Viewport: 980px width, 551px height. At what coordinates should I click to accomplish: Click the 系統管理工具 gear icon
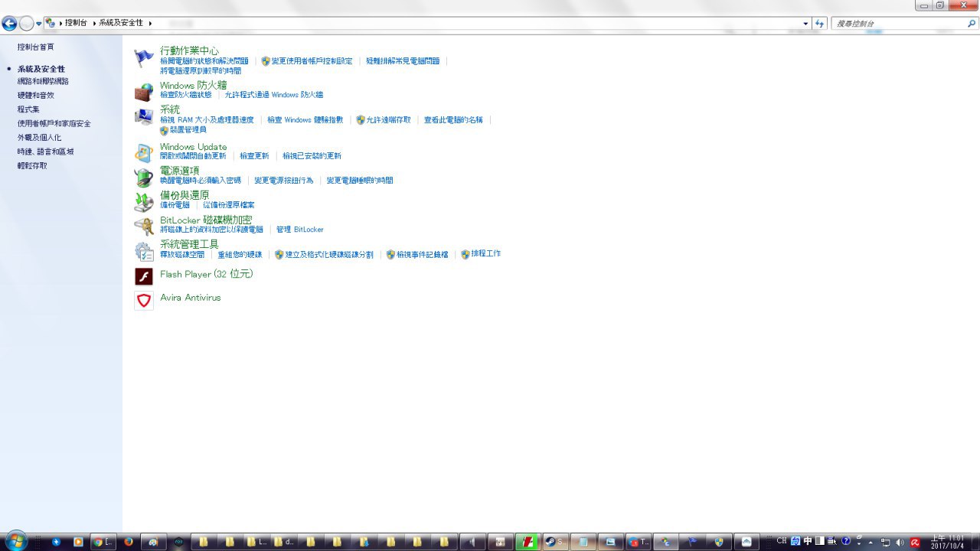point(144,251)
